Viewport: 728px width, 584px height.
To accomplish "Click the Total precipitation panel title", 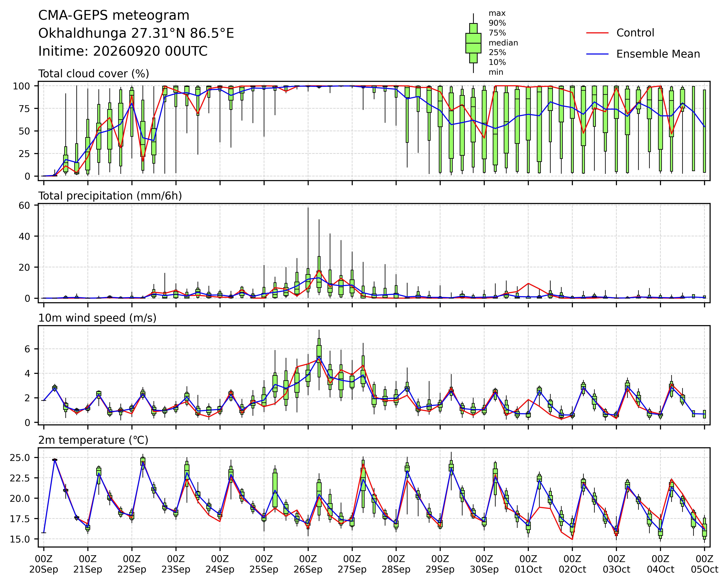I will (x=110, y=196).
